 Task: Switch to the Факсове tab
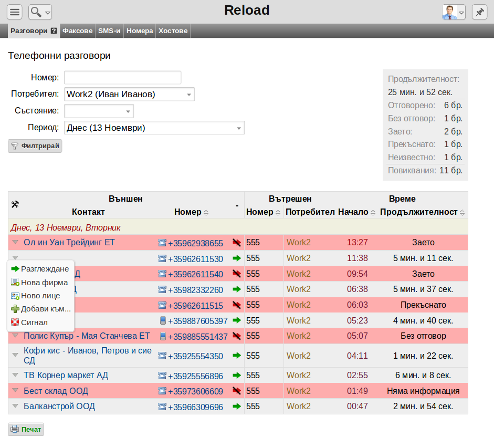coord(78,31)
